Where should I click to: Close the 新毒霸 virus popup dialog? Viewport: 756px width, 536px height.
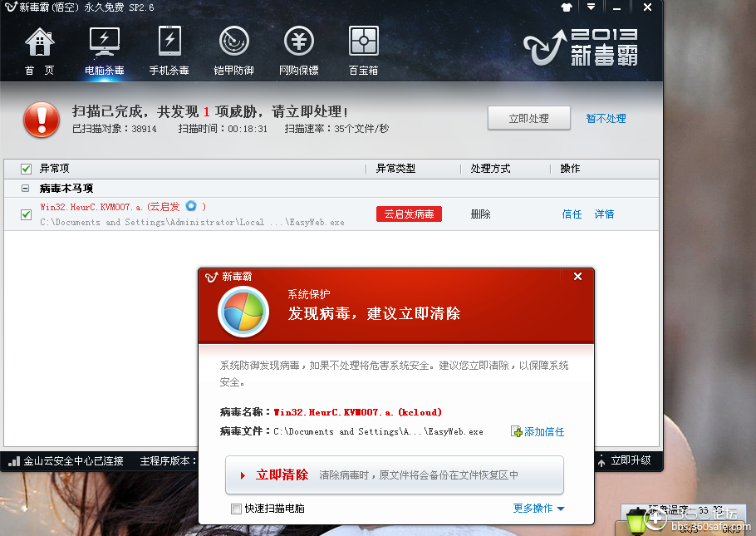point(577,277)
